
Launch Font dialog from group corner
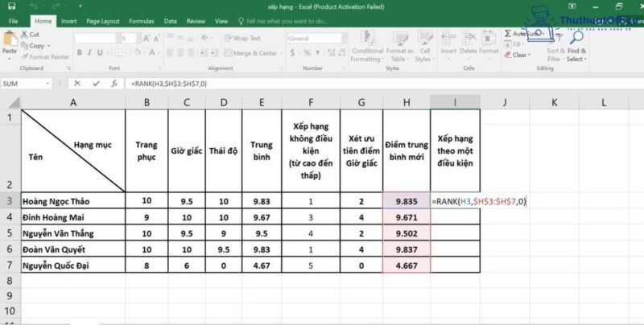(x=159, y=68)
